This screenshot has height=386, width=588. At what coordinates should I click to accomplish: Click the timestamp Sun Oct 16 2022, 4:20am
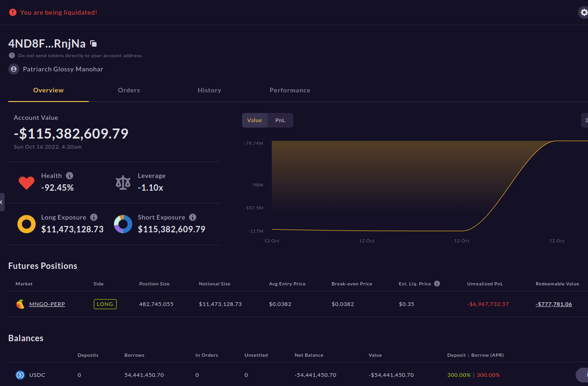(48, 147)
